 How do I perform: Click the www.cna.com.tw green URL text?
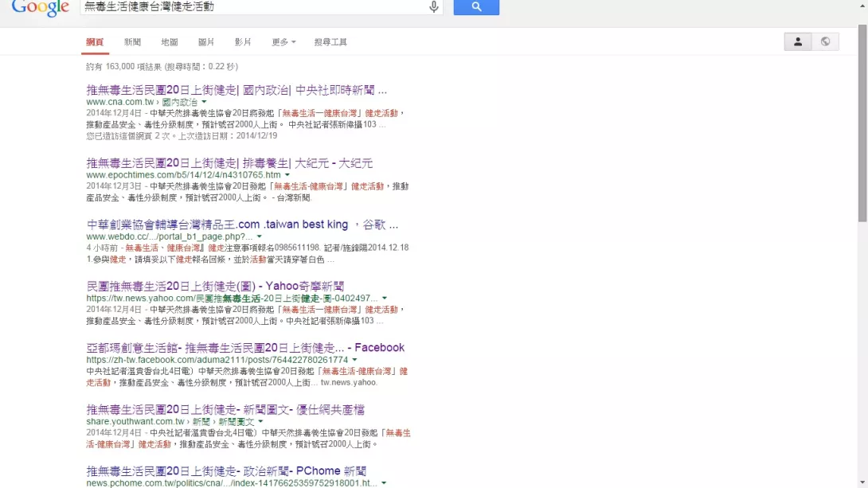120,102
